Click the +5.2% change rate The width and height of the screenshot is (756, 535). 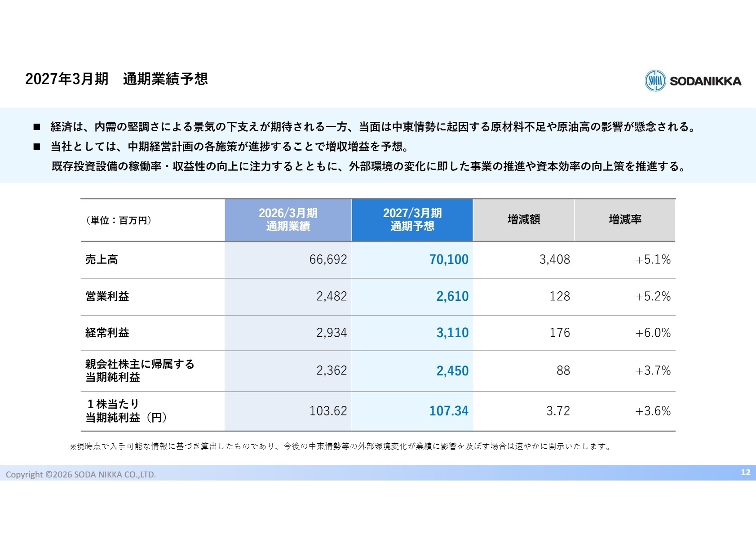[x=653, y=296]
